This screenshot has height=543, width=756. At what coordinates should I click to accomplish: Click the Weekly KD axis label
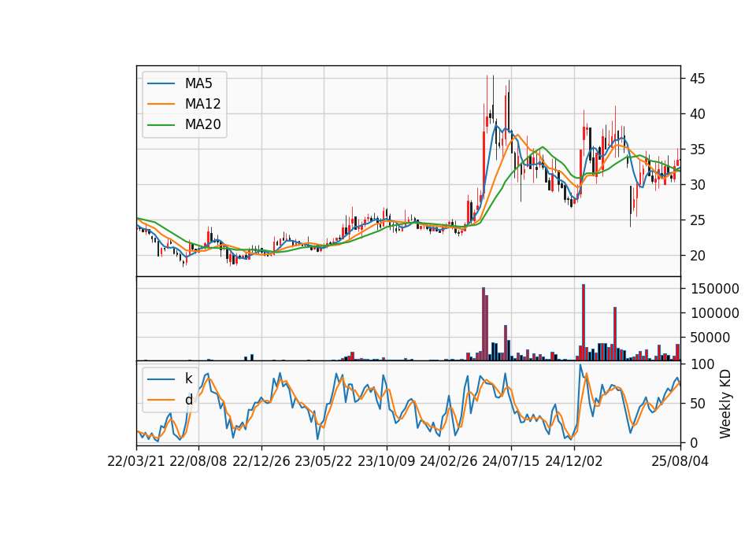click(x=725, y=404)
